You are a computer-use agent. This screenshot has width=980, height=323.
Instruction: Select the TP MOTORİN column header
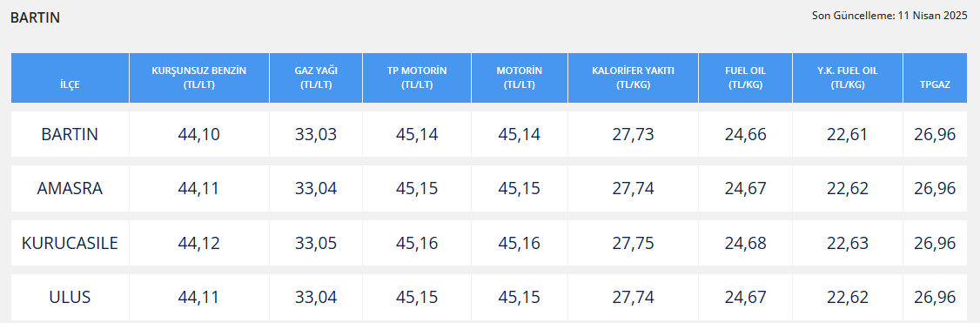pos(417,78)
